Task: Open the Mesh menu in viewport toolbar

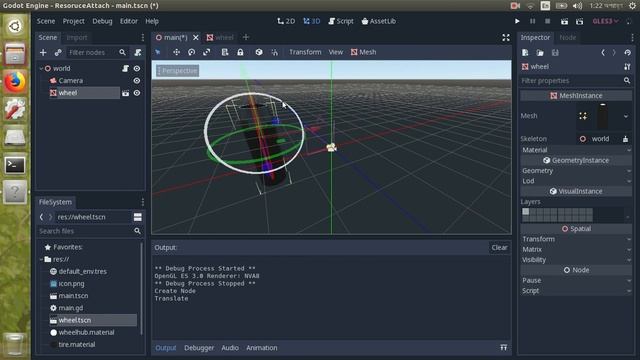Action: click(364, 52)
